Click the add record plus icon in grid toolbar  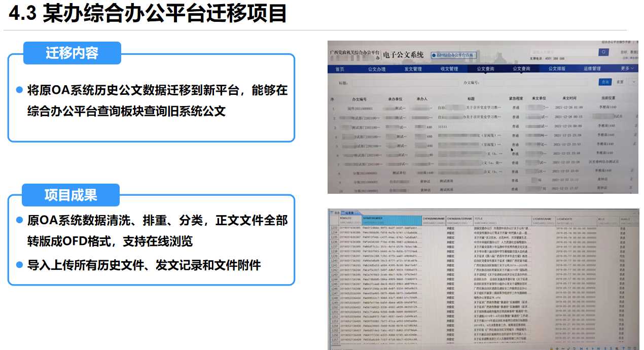pyautogui.click(x=557, y=347)
